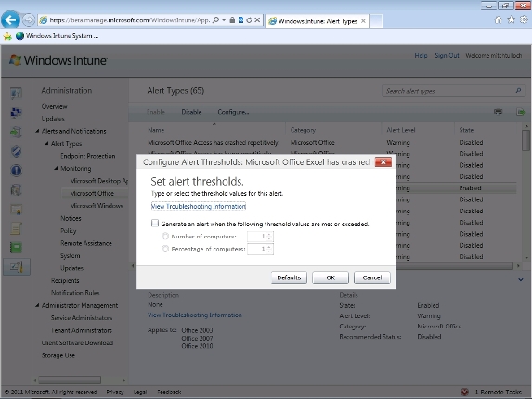Open the Updates workspace icon in sidebar
532x399 pixels.
point(16,132)
